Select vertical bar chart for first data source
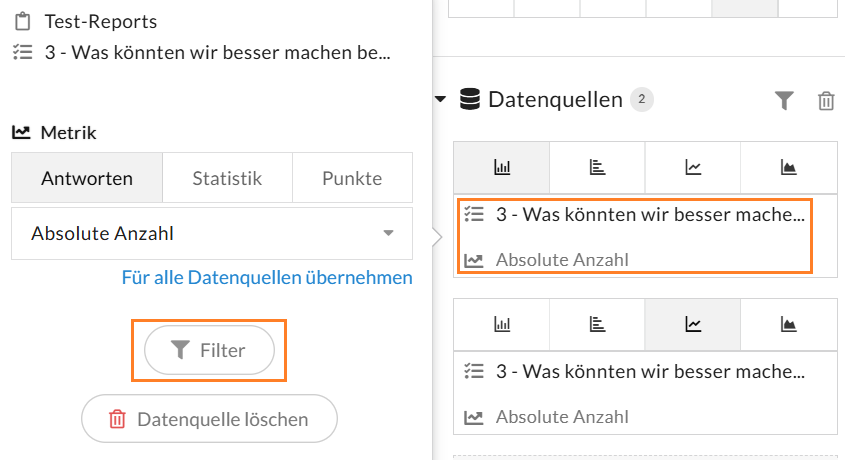The image size is (845, 460). click(502, 168)
